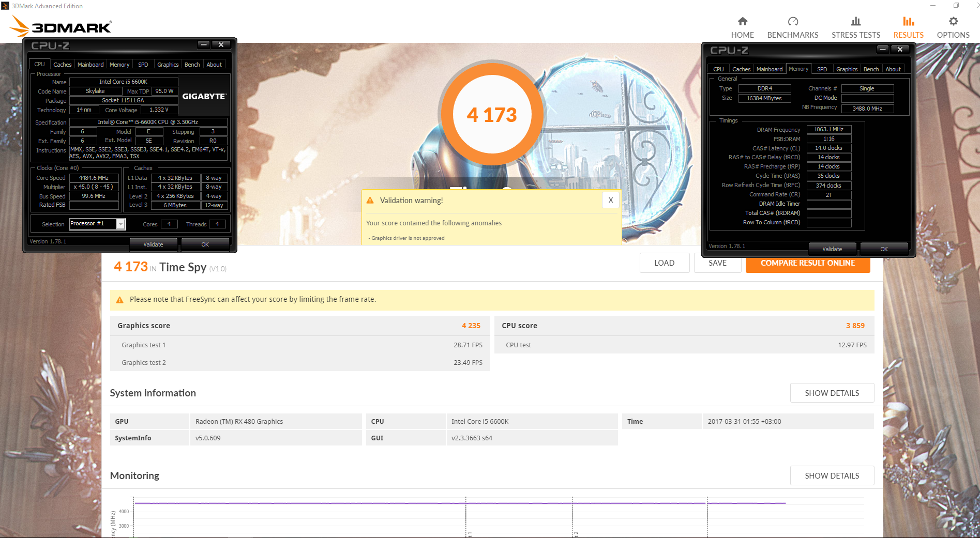Dismiss validation warning with X button
The image size is (980, 538).
coord(610,200)
